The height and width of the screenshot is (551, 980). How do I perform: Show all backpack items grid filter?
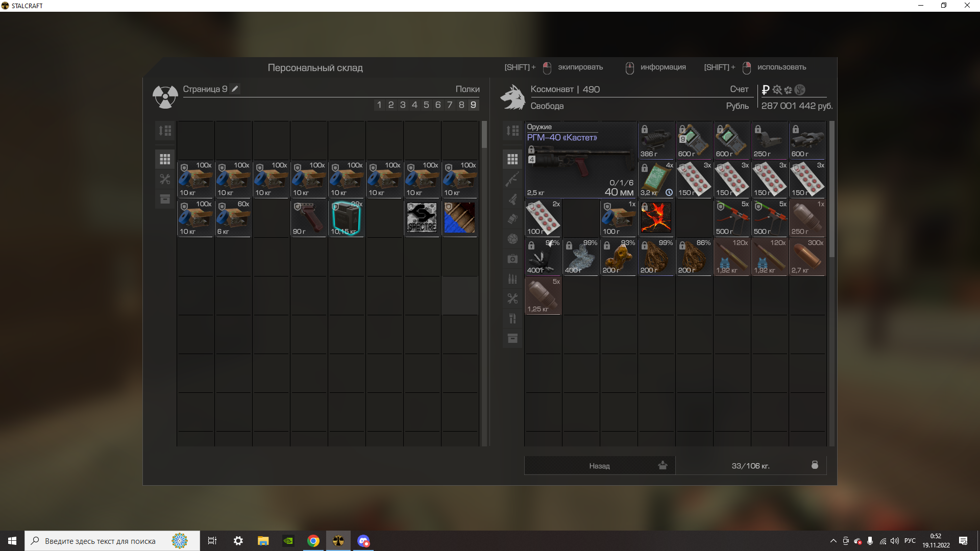click(512, 160)
